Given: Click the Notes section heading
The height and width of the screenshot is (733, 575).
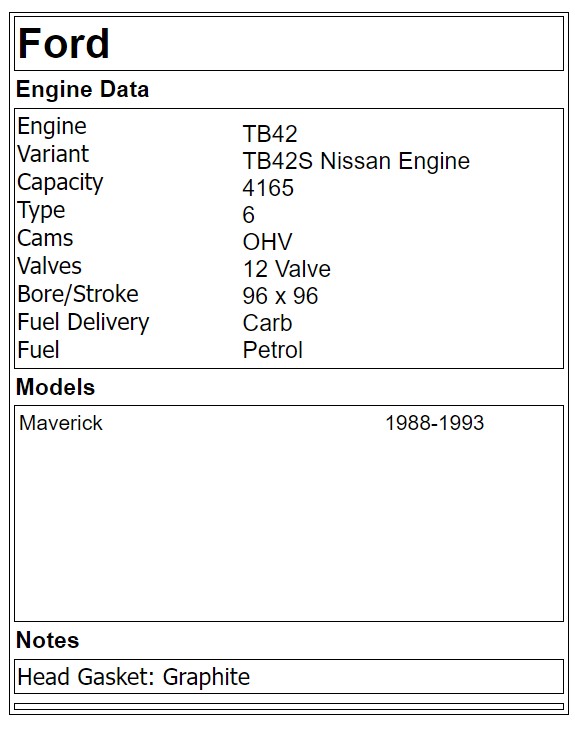Looking at the screenshot, I should (x=47, y=640).
